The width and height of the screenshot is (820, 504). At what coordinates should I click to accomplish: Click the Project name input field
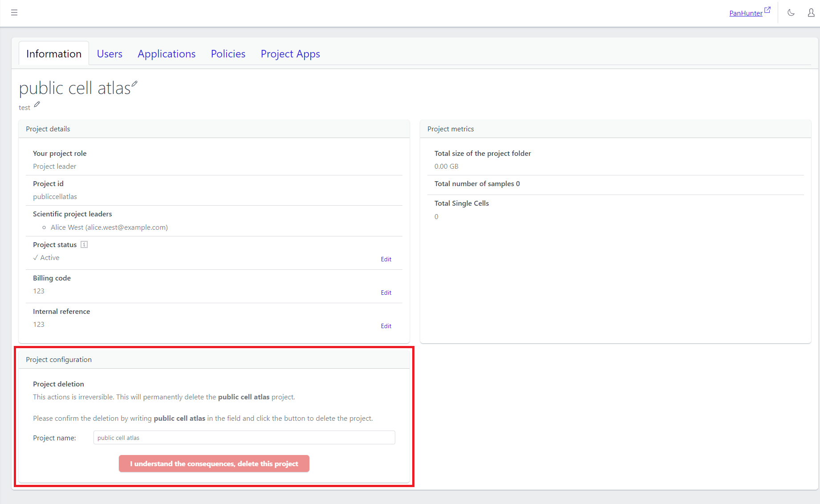244,438
